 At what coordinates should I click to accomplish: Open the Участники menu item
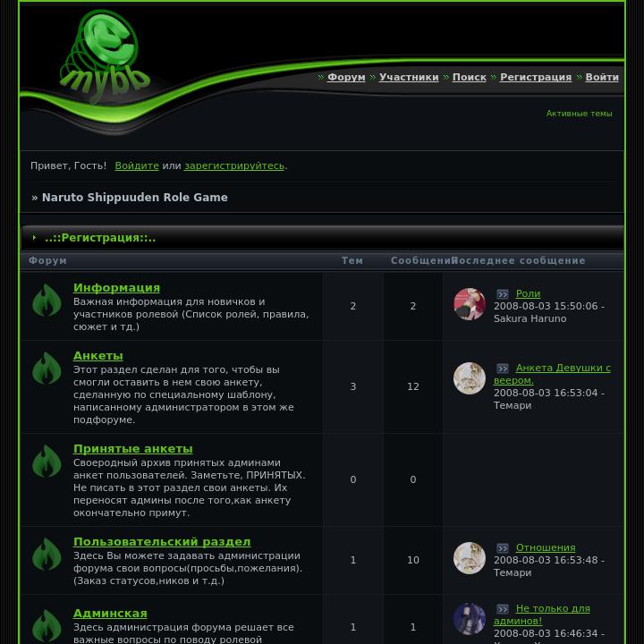click(409, 77)
